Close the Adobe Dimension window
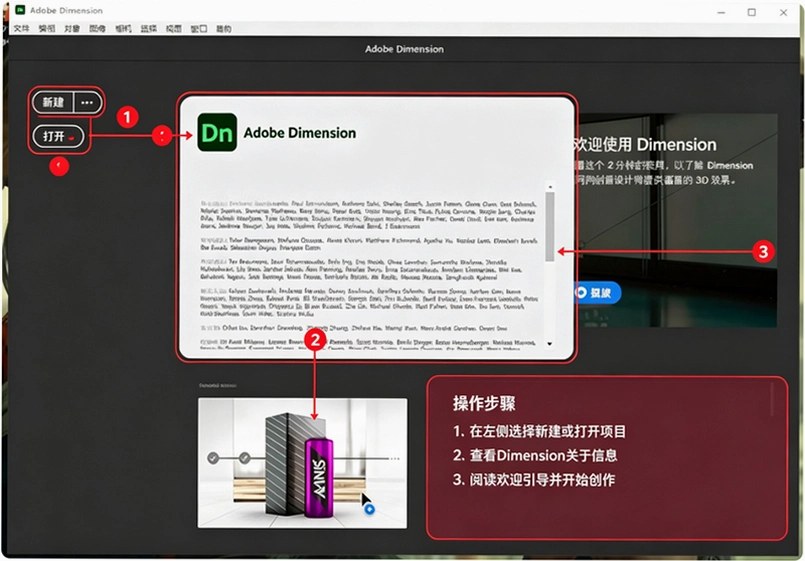This screenshot has width=805, height=561. coord(783,12)
